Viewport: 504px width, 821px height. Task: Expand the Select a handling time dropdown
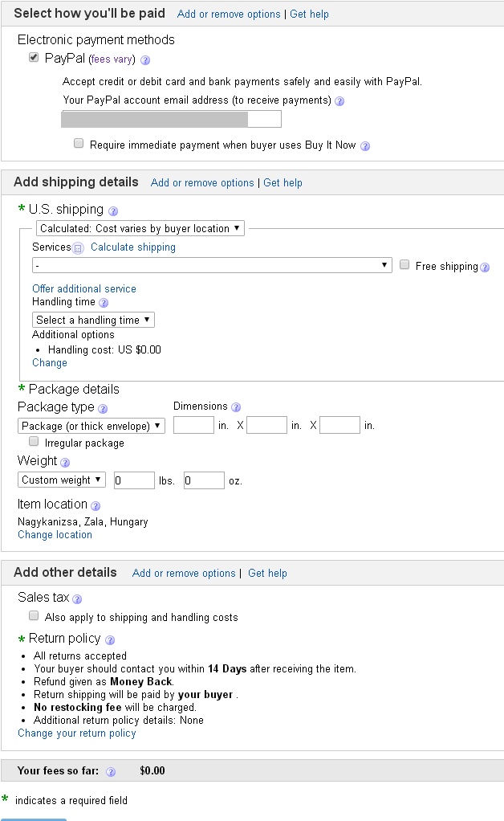[93, 320]
